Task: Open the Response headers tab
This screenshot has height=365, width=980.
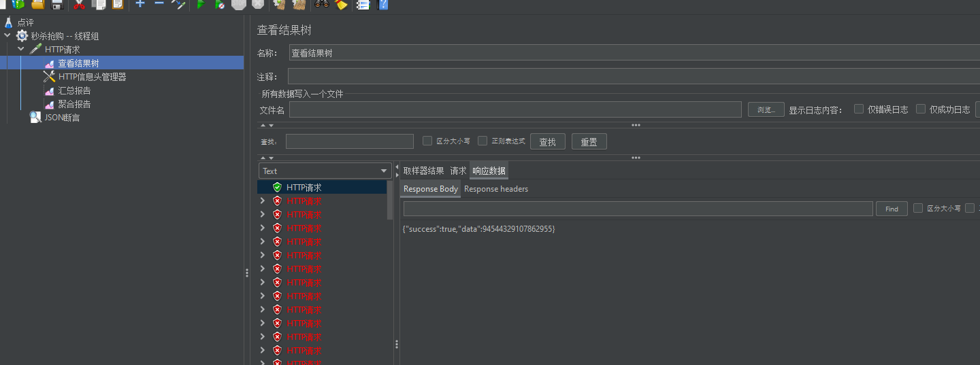Action: 495,189
